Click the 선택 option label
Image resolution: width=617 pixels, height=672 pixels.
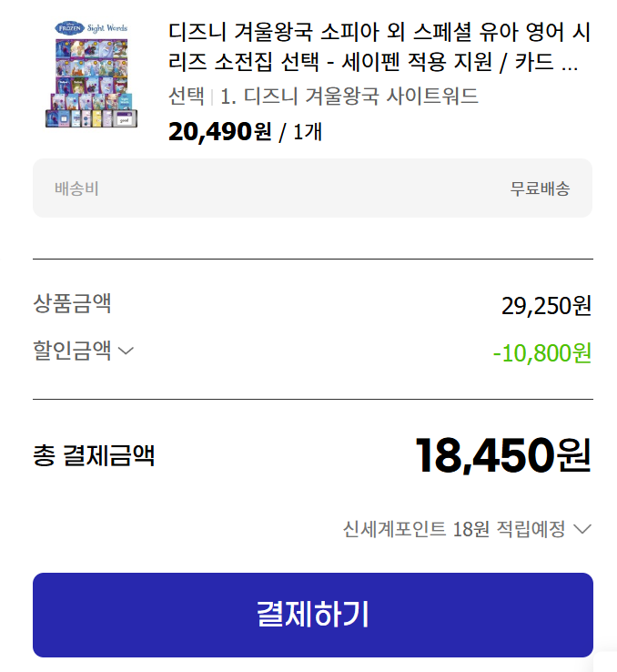(187, 97)
